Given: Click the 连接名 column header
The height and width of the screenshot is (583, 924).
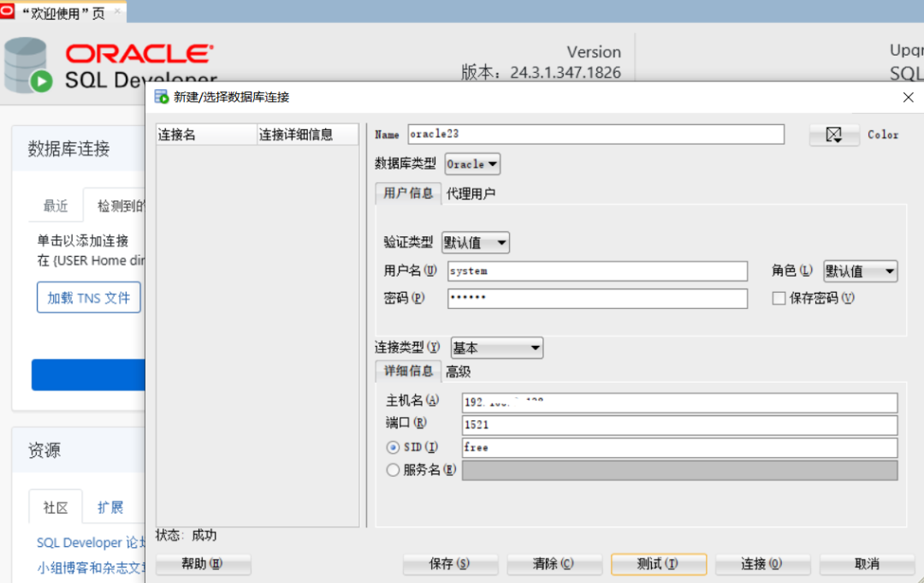Looking at the screenshot, I should (x=207, y=134).
